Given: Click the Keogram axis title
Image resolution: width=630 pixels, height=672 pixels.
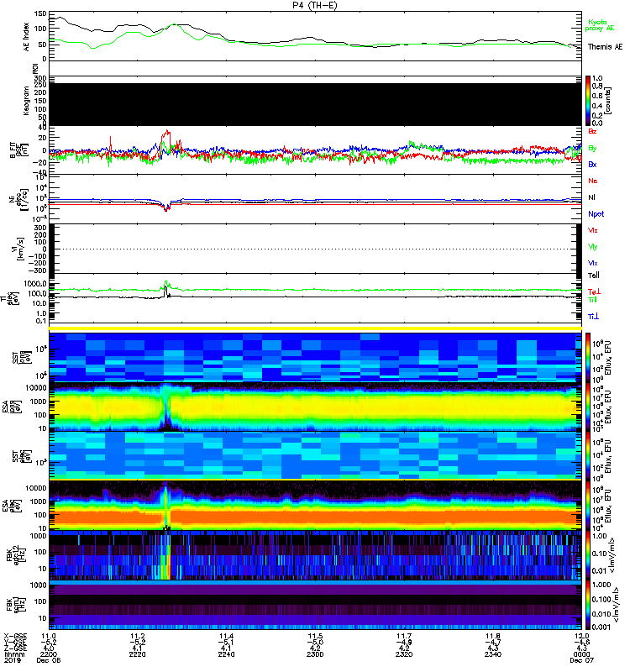Looking at the screenshot, I should pos(27,101).
